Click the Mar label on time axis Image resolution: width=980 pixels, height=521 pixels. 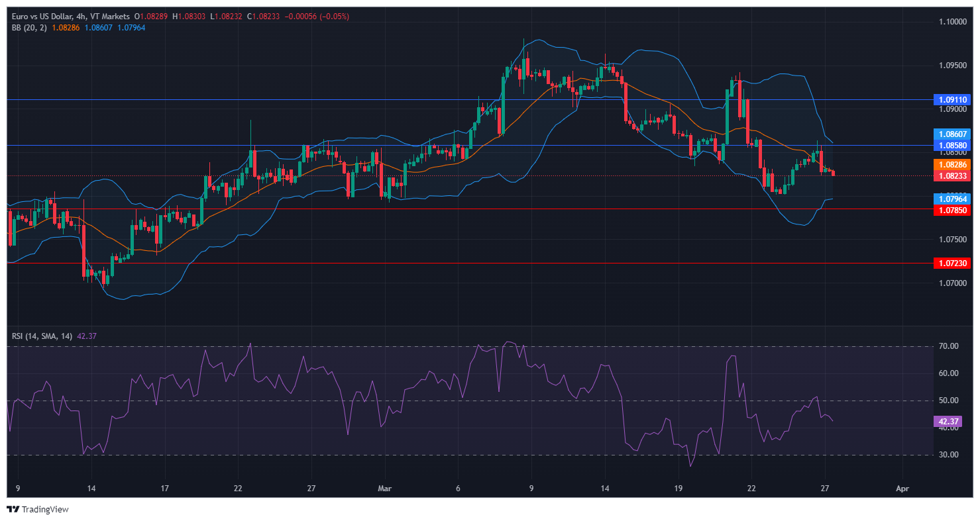pos(384,489)
